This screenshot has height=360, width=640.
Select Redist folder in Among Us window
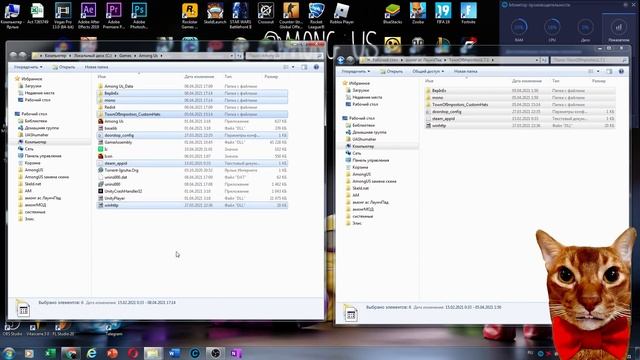pyautogui.click(x=192, y=107)
